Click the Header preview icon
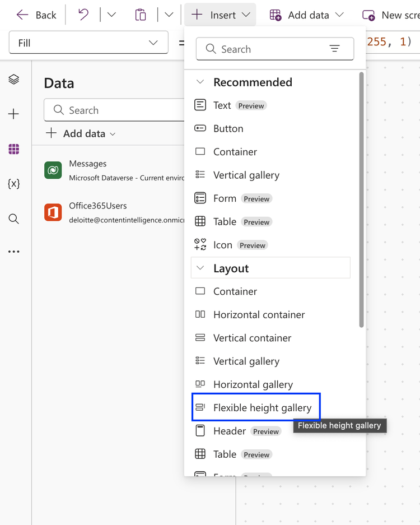Image resolution: width=420 pixels, height=525 pixels. [x=200, y=430]
